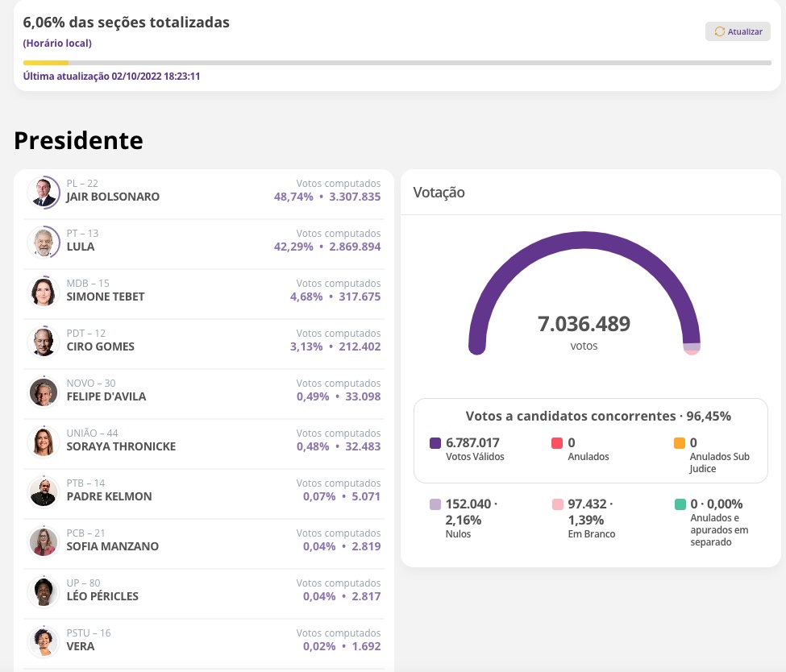The width and height of the screenshot is (786, 672).
Task: Click the orange Anulados Sub Judice swatch
Action: point(680,443)
